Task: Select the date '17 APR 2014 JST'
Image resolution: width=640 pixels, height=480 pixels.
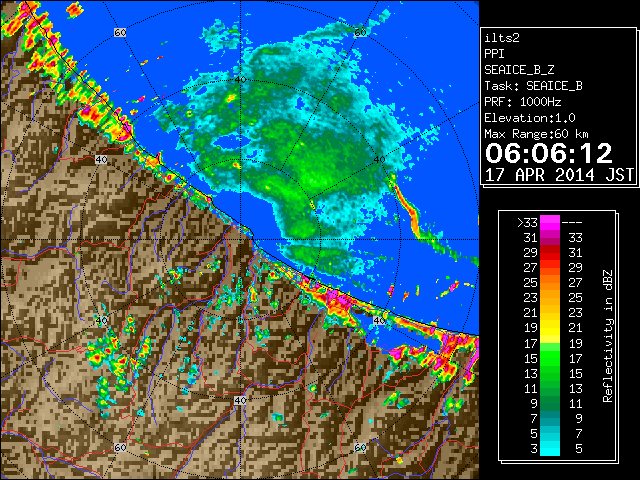Action: (559, 175)
